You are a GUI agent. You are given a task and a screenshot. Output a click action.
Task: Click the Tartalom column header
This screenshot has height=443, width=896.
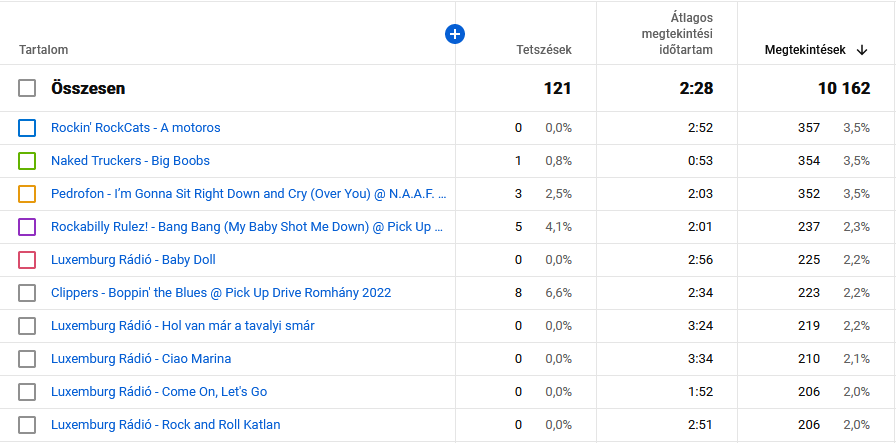[43, 50]
